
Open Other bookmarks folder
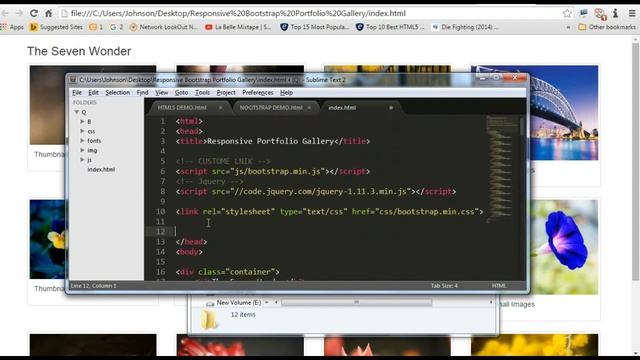(607, 27)
